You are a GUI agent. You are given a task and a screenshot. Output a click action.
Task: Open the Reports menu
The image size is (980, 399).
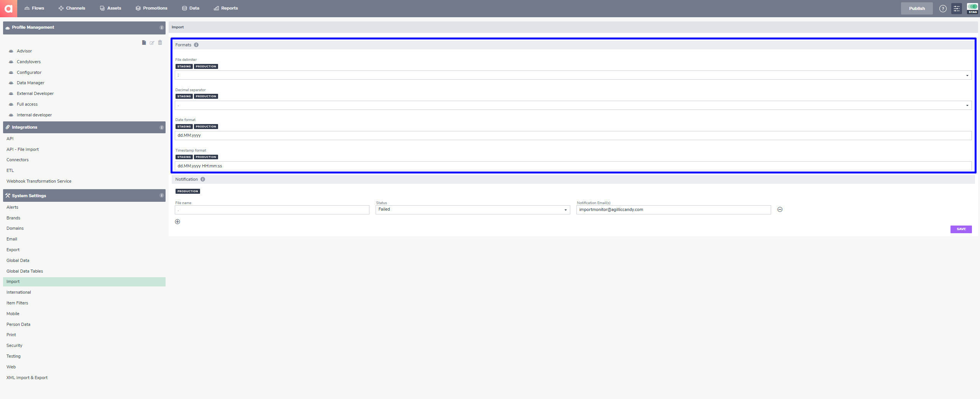pyautogui.click(x=226, y=8)
